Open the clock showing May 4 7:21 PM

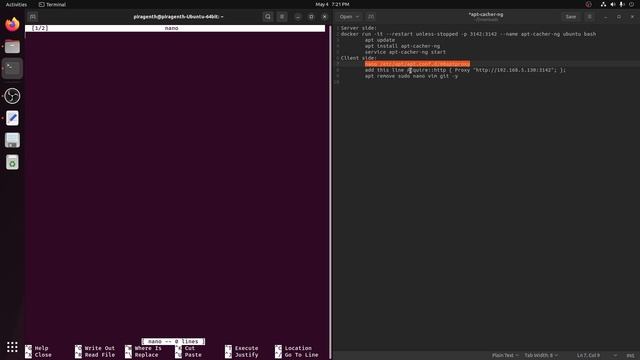point(332,4)
